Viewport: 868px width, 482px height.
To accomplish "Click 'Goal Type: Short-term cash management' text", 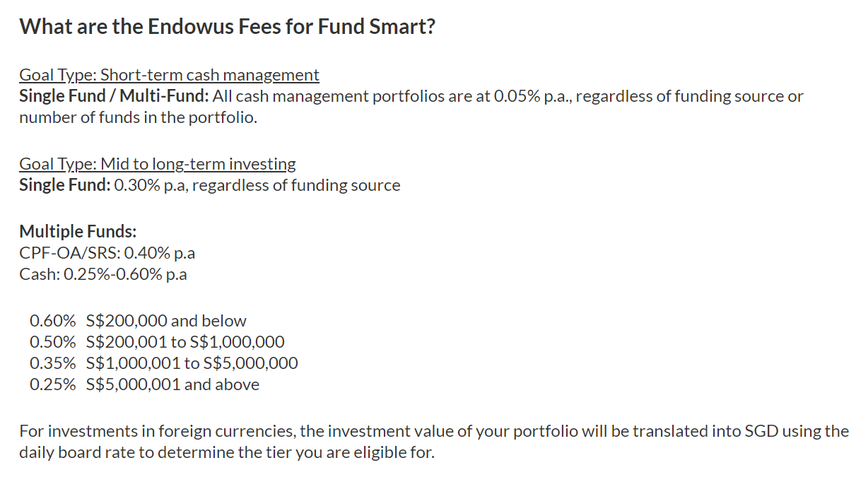I will (169, 75).
